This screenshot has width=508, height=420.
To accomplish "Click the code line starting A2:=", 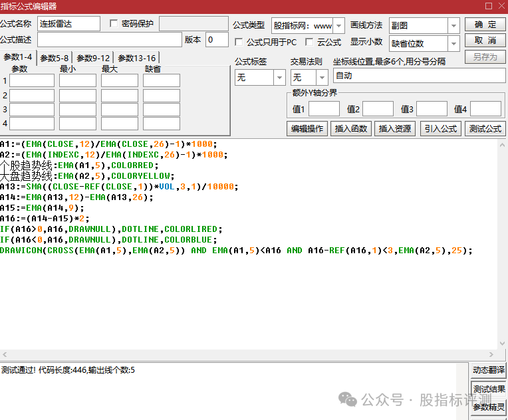I will coord(114,155).
